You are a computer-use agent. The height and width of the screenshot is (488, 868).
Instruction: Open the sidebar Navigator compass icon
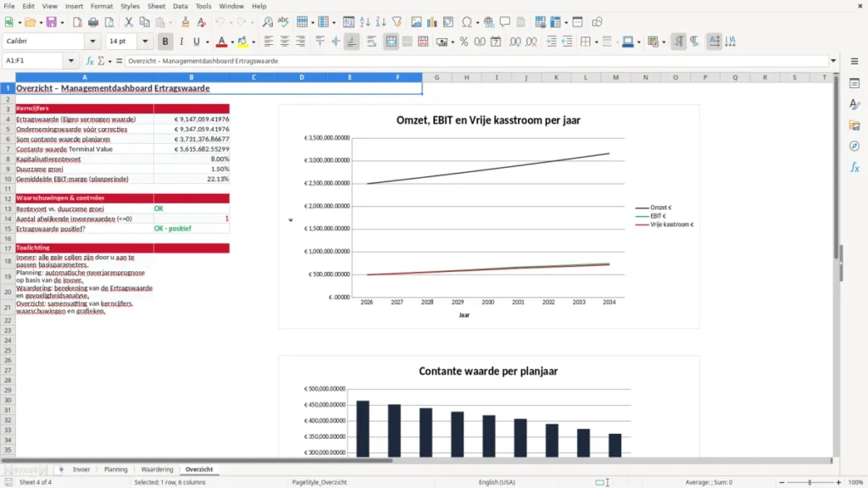(x=854, y=146)
